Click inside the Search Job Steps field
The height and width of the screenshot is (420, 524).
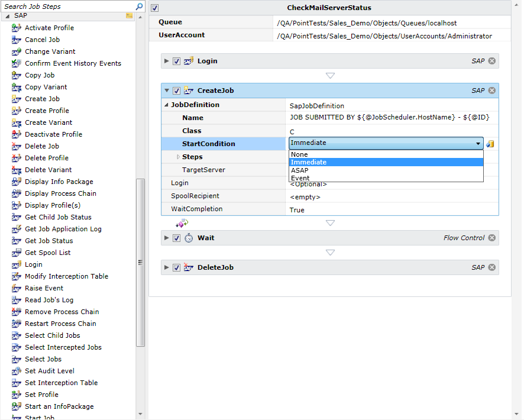pyautogui.click(x=65, y=7)
